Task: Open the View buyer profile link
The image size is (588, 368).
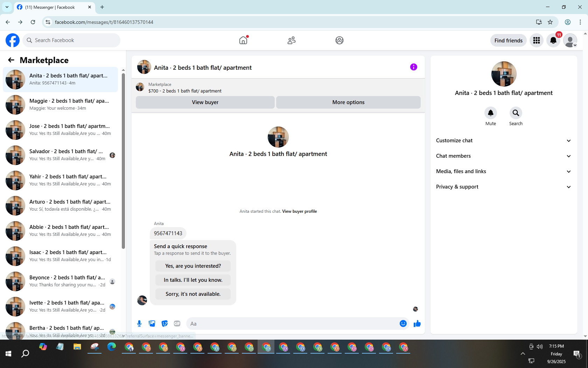Action: 300,211
